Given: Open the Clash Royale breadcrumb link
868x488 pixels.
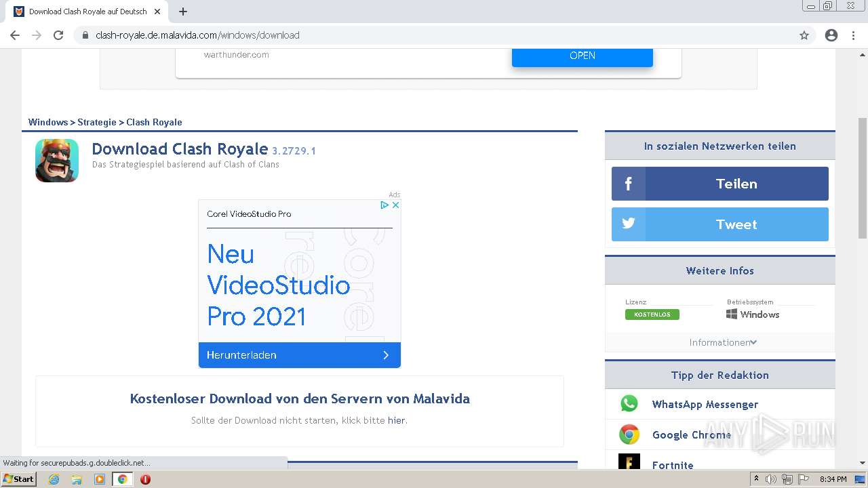Looking at the screenshot, I should [154, 122].
